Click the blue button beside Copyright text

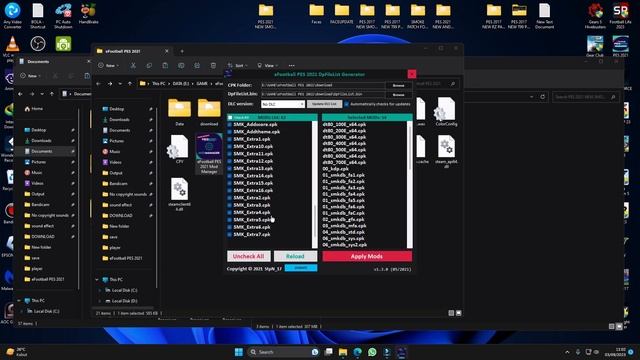[x=301, y=268]
